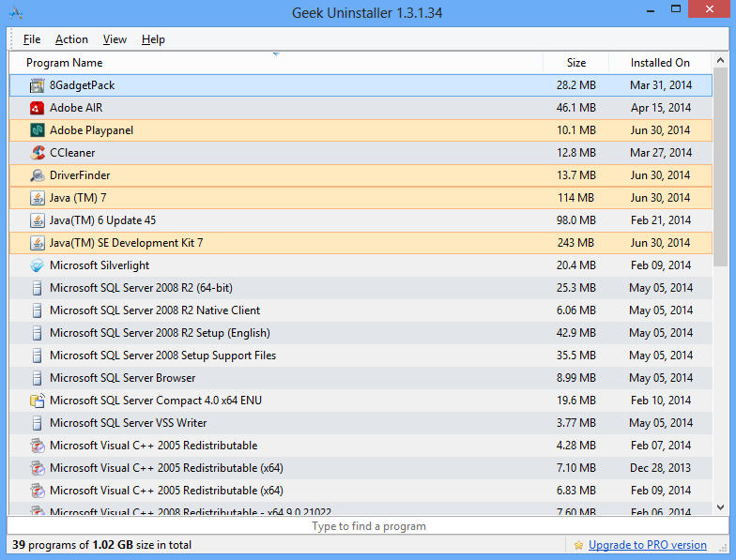Select Microsoft SQL Server 2008 R2 Native Client name
The height and width of the screenshot is (560, 736).
[x=155, y=310]
